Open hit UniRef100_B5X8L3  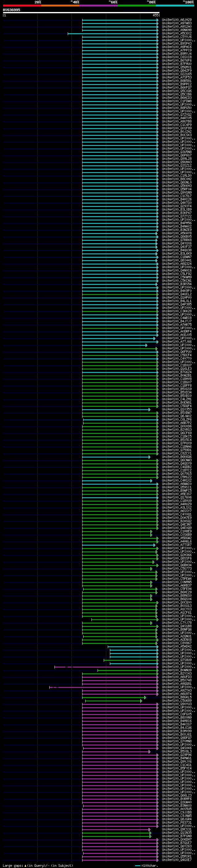click(176, 751)
